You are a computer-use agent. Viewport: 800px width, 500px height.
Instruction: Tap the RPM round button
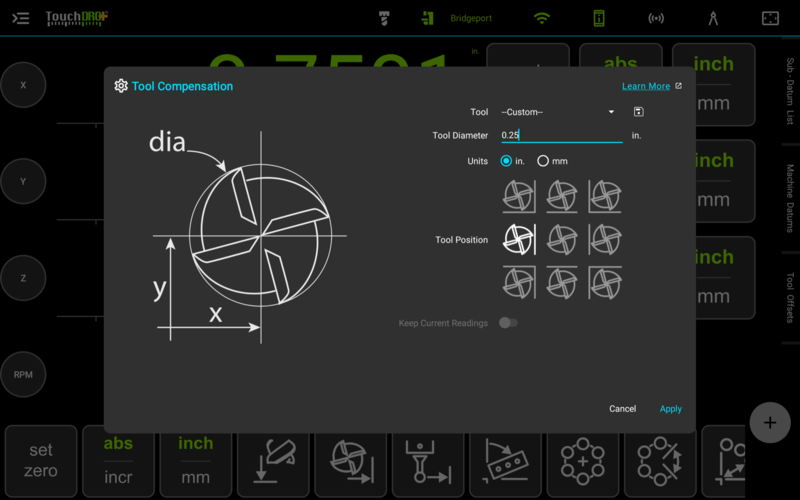(23, 374)
